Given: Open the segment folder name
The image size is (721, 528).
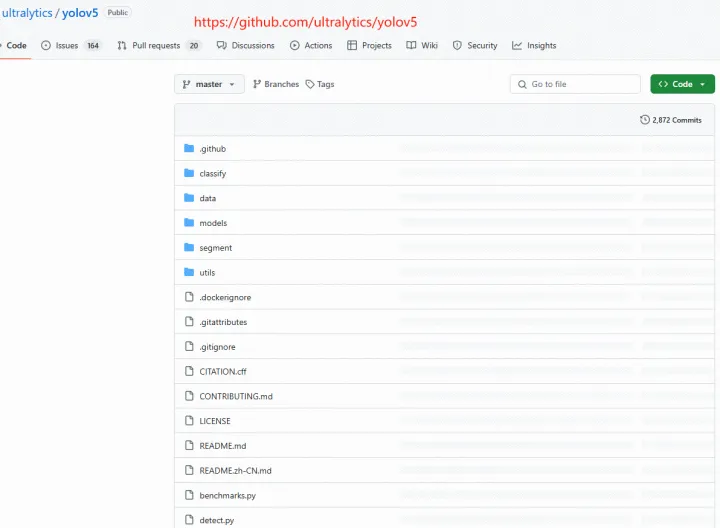Looking at the screenshot, I should [x=216, y=248].
